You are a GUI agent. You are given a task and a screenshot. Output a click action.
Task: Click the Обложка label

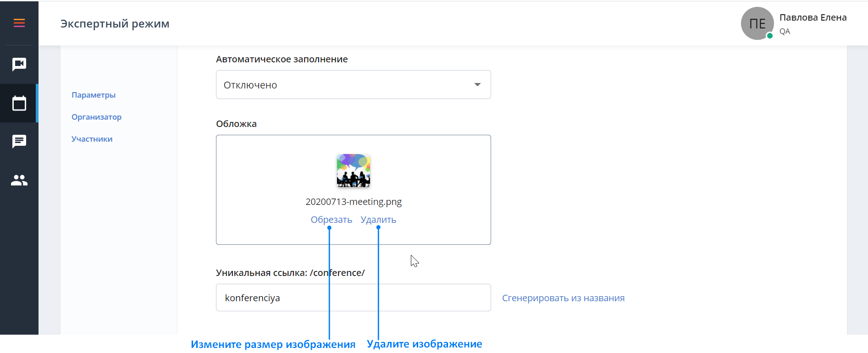click(236, 124)
